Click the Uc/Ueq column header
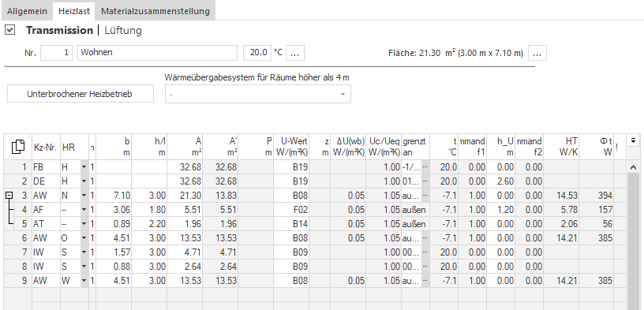 [384, 147]
